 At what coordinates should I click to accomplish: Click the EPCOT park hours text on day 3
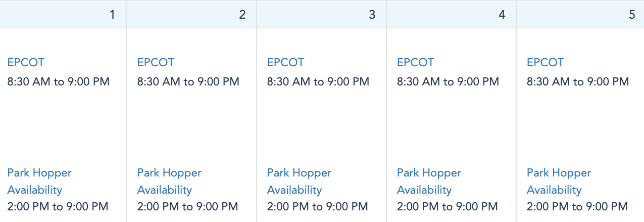[318, 82]
